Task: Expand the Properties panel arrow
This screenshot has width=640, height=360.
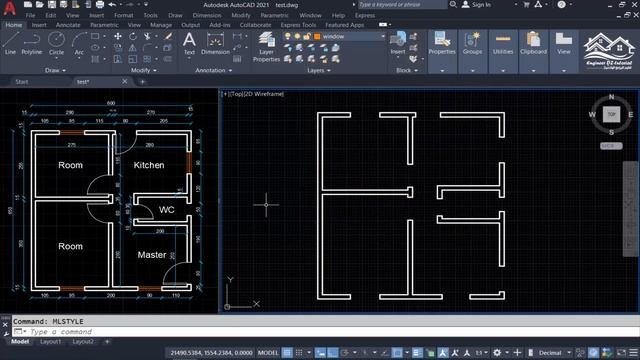Action: (442, 71)
